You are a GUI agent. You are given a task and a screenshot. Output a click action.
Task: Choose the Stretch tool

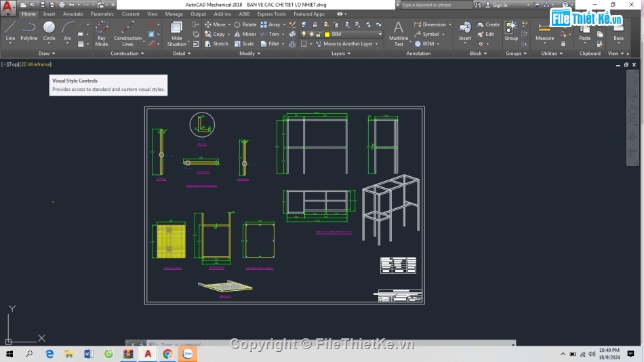(x=216, y=43)
